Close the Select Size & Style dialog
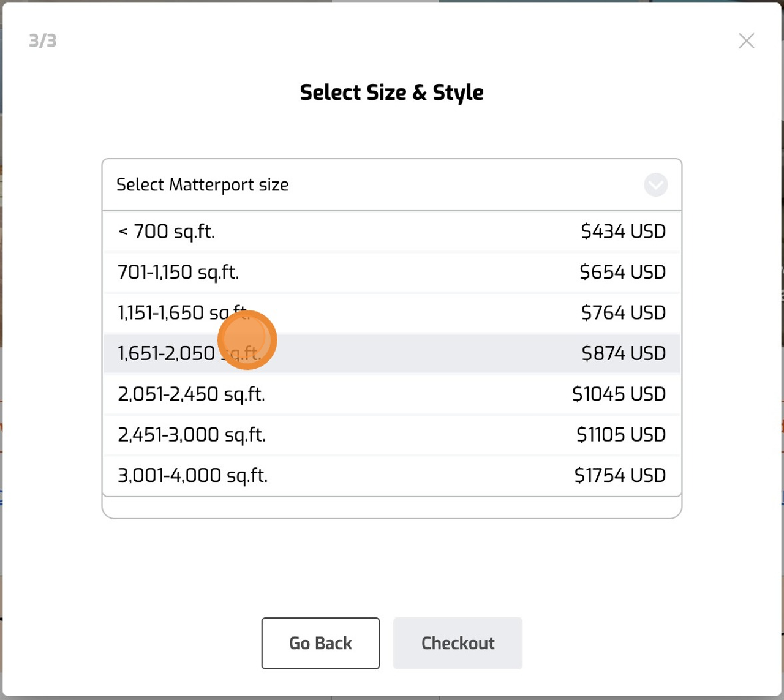 click(x=746, y=41)
